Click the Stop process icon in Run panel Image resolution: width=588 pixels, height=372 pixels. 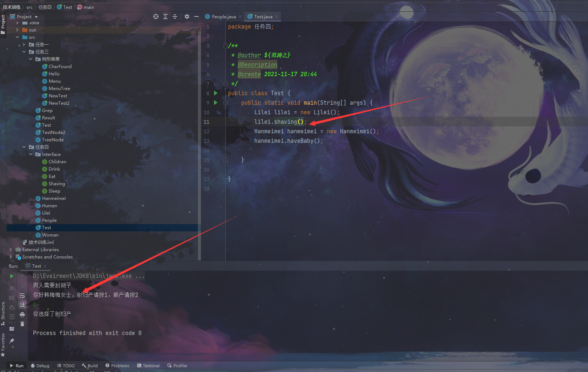point(12,288)
